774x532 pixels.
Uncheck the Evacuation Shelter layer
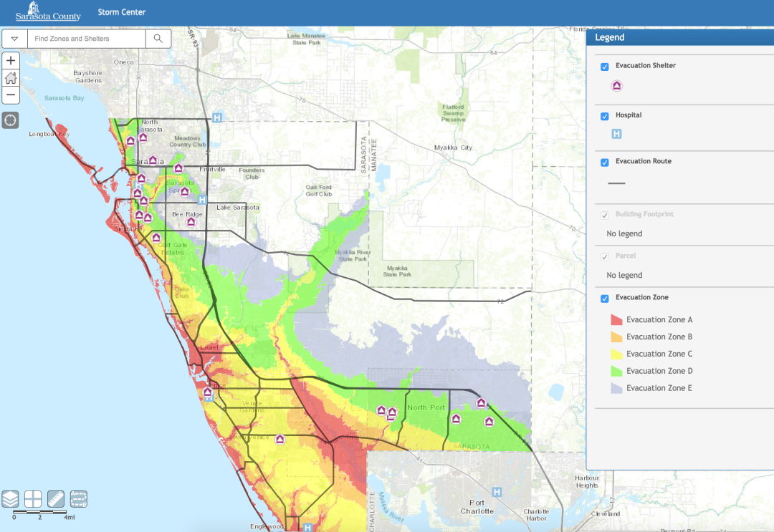point(605,67)
